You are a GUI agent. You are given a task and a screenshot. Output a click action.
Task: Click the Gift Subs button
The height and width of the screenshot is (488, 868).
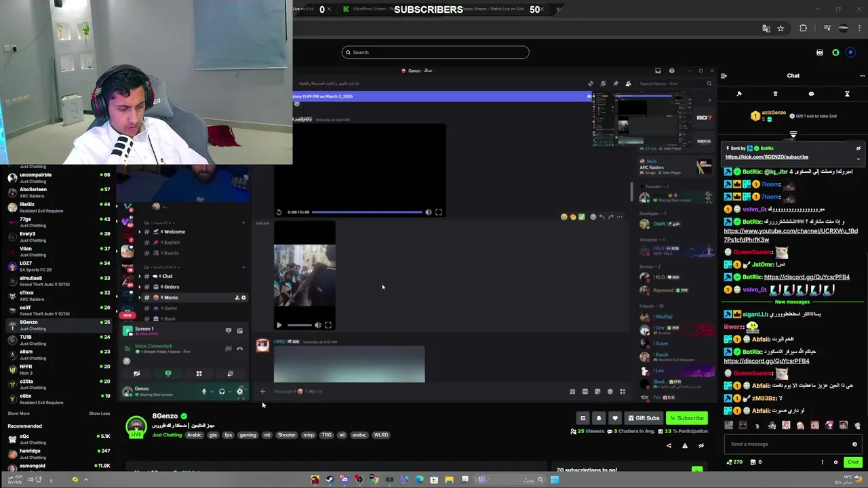pos(644,418)
